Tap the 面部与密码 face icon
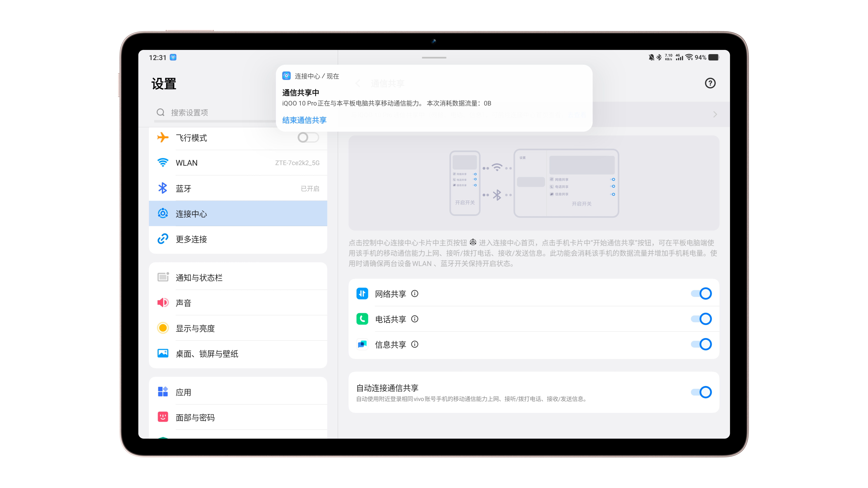 pos(163,417)
